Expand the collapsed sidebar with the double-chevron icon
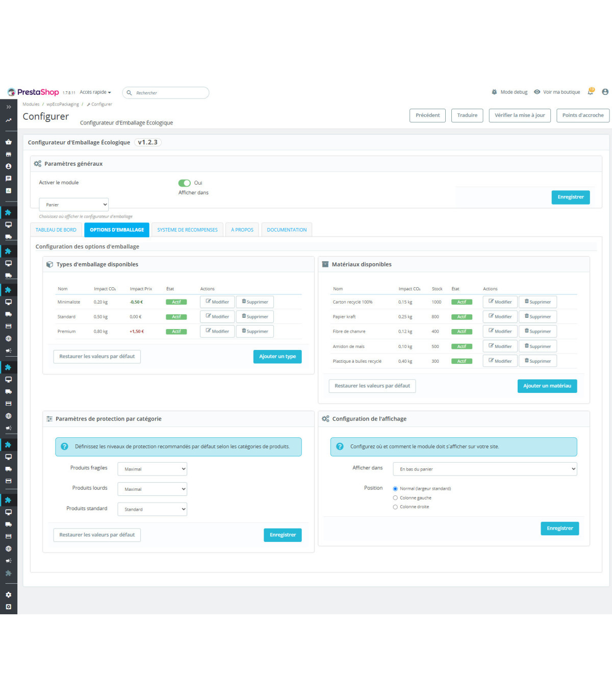The height and width of the screenshot is (700, 612). [8, 107]
